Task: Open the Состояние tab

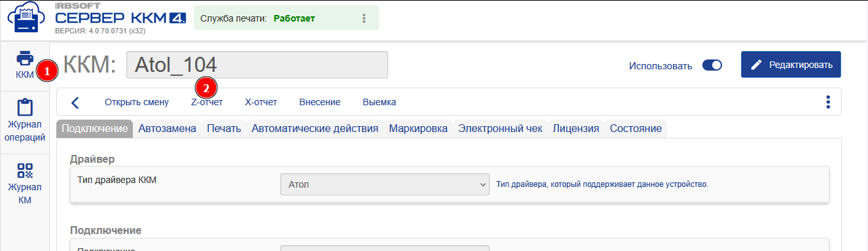Action: pos(636,129)
